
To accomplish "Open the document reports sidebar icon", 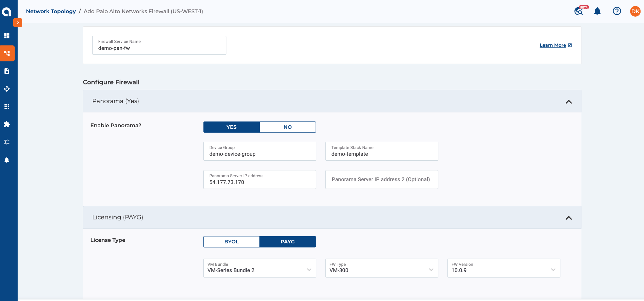I will [x=7, y=71].
